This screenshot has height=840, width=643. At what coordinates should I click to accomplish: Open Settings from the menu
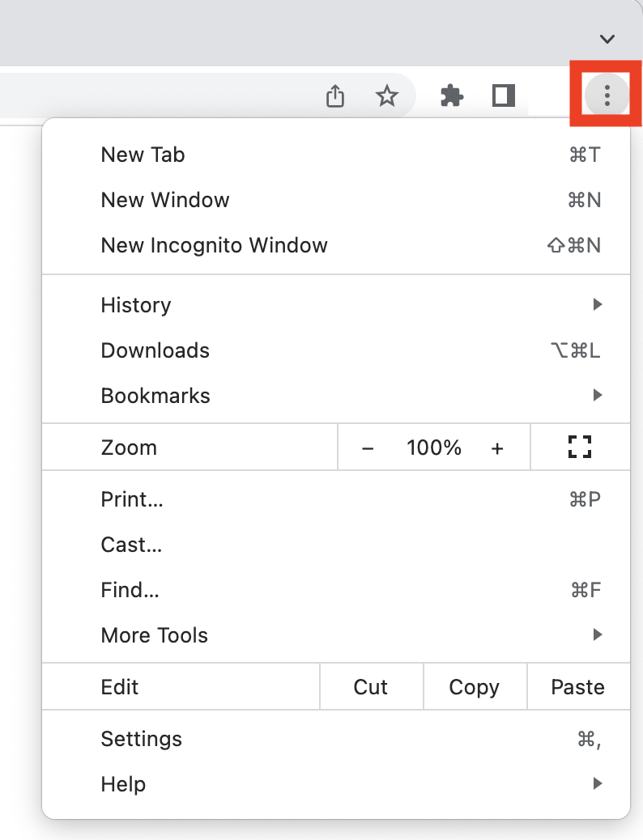tap(142, 739)
